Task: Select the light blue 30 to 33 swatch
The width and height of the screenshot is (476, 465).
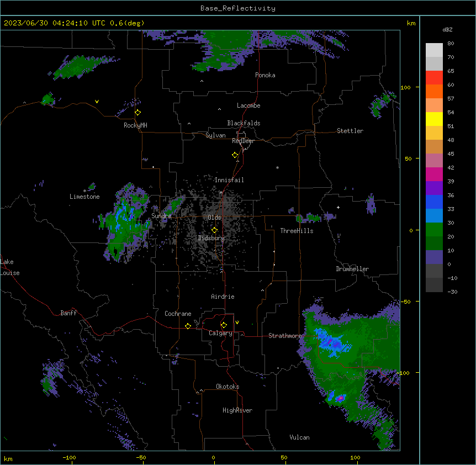Action: coord(434,216)
